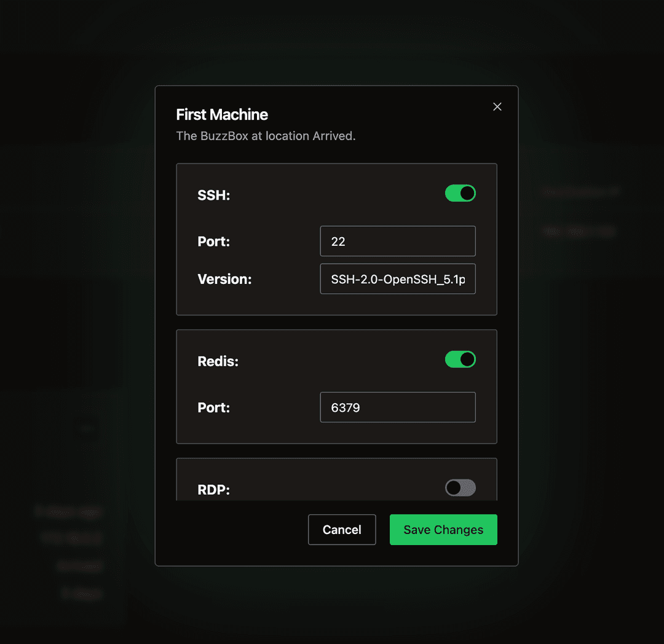Click the BuzzBox location description text
Viewport: 664px width, 644px height.
266,136
